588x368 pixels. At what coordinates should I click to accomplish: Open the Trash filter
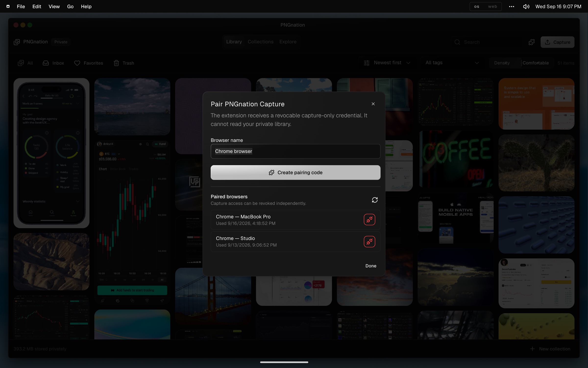[124, 63]
